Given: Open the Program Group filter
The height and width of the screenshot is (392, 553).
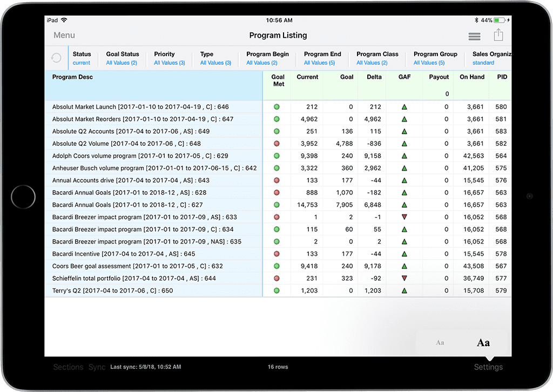Looking at the screenshot, I should [435, 58].
